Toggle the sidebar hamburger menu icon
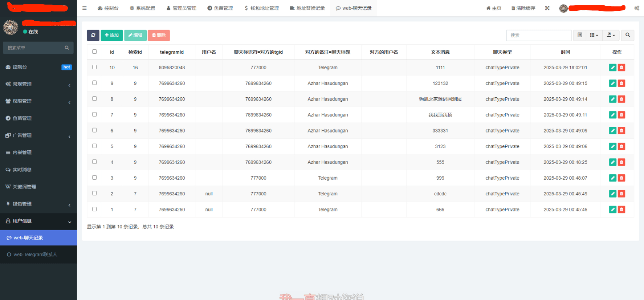Screen dimensions: 644x300 pos(85,8)
